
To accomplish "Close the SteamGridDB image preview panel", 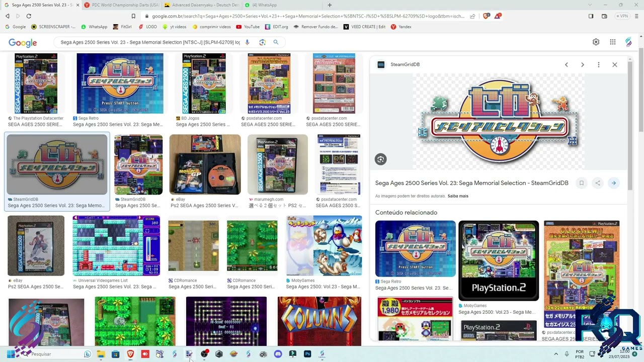I will [615, 64].
